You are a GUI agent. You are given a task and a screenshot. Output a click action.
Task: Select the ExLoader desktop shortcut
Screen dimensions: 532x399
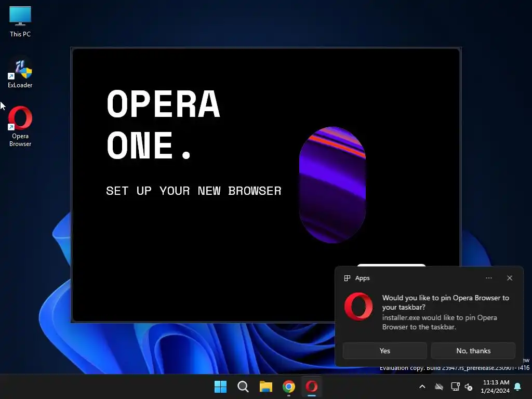point(20,73)
